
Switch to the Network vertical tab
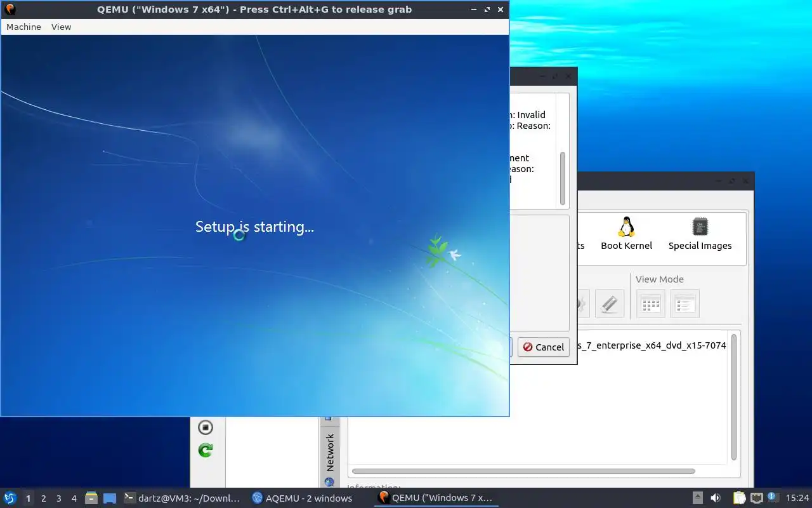coord(329,453)
